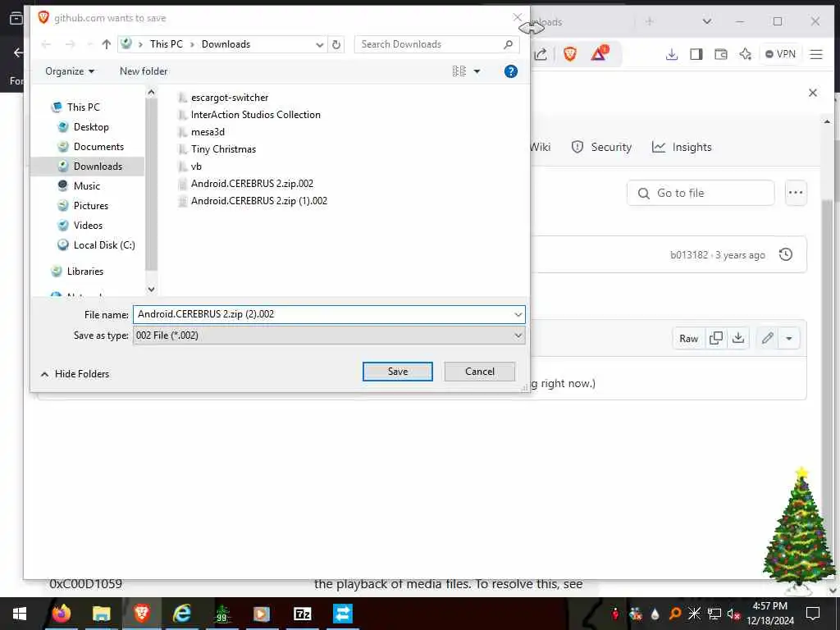
Task: Open Windows Start menu
Action: point(20,614)
